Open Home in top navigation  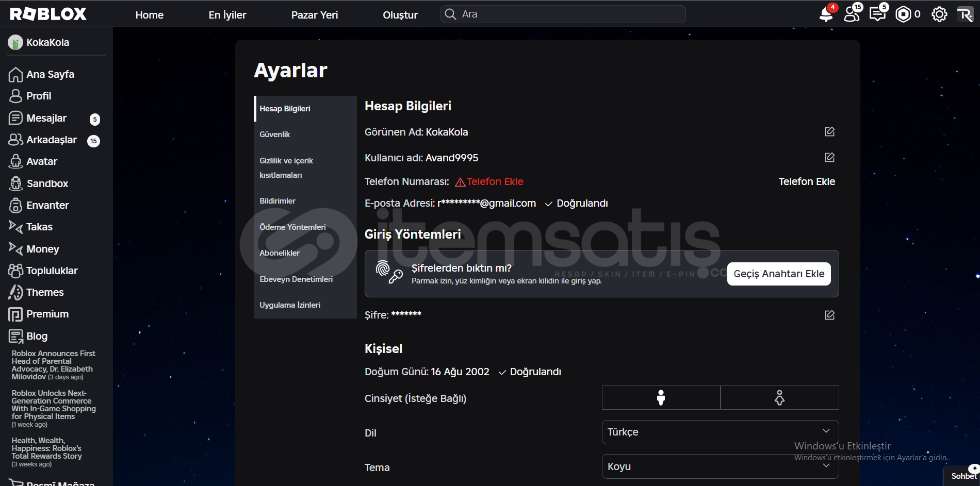tap(150, 15)
